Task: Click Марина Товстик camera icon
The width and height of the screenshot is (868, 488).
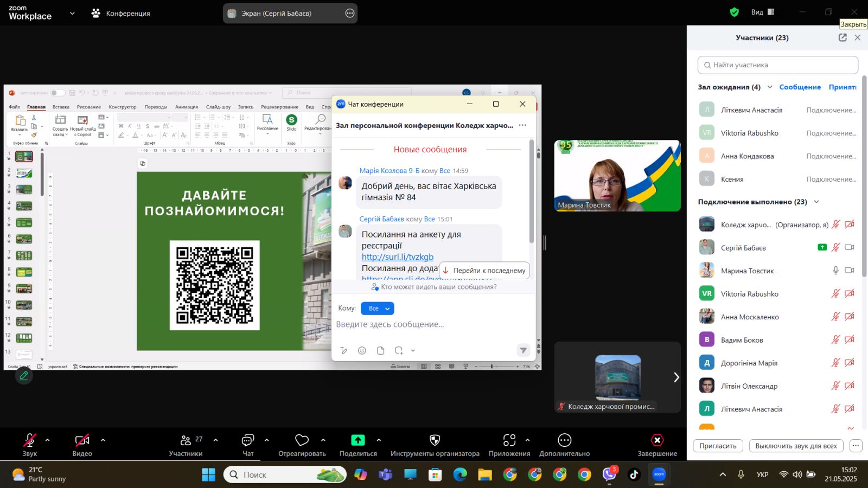Action: (x=850, y=271)
